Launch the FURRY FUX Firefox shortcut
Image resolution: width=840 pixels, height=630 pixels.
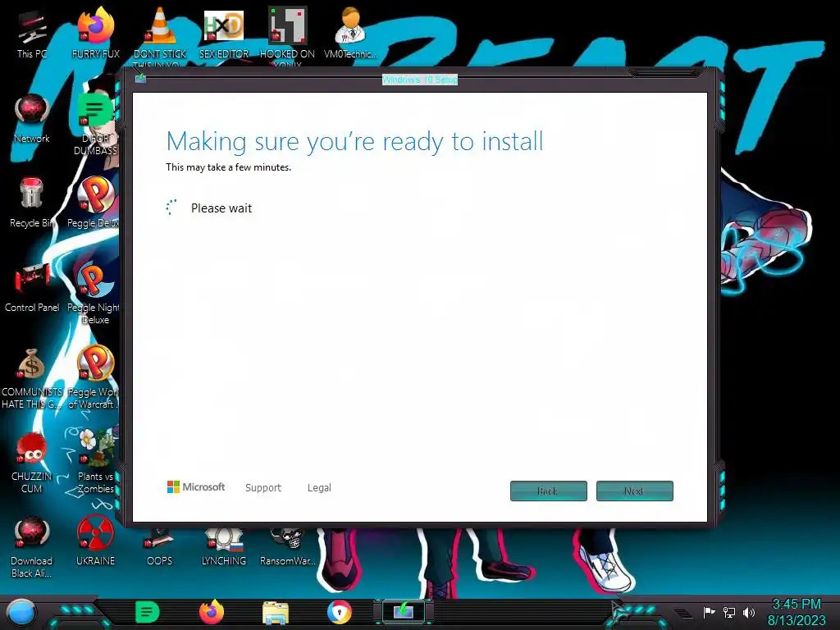click(x=95, y=33)
